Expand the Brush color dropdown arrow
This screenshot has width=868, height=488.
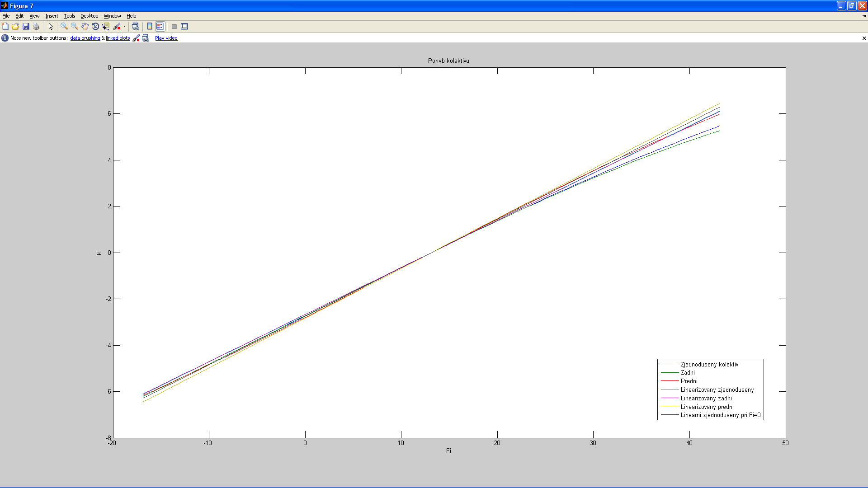pyautogui.click(x=124, y=26)
